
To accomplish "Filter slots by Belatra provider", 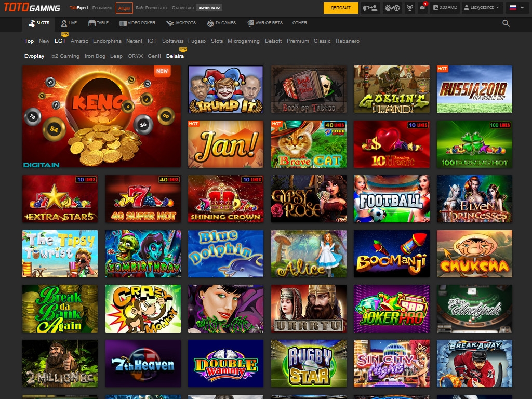I will coord(175,56).
